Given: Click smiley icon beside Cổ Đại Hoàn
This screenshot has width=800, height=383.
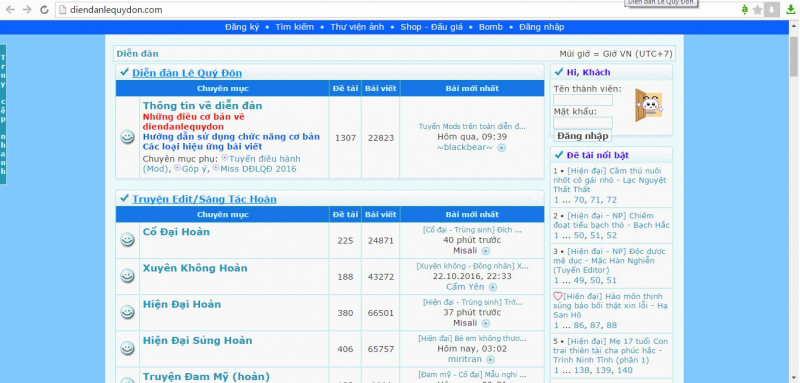Looking at the screenshot, I should pyautogui.click(x=127, y=240).
